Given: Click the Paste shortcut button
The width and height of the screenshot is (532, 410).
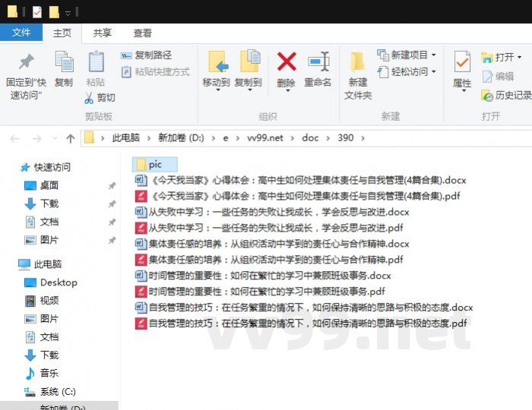Looking at the screenshot, I should pos(155,72).
